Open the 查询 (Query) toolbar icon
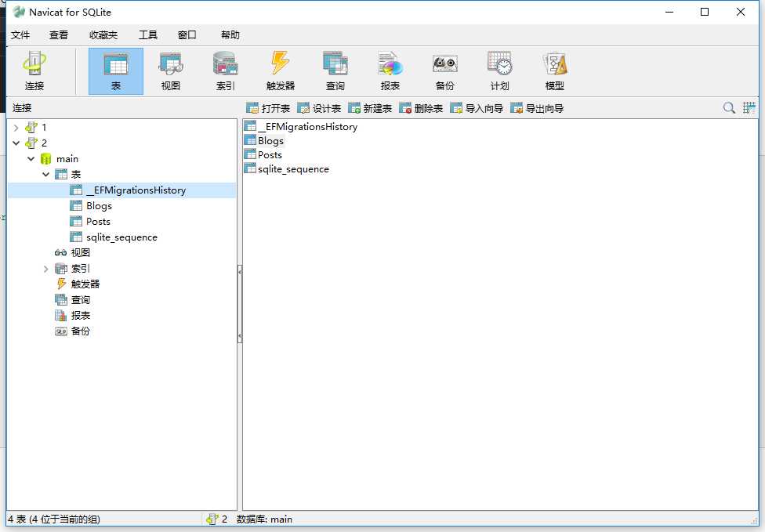765x532 pixels. (335, 71)
